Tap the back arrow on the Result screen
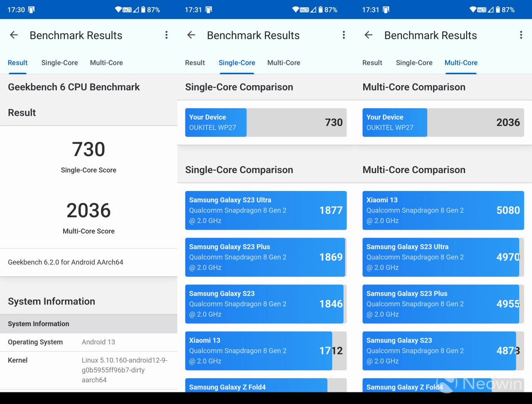Image resolution: width=532 pixels, height=404 pixels. [14, 35]
